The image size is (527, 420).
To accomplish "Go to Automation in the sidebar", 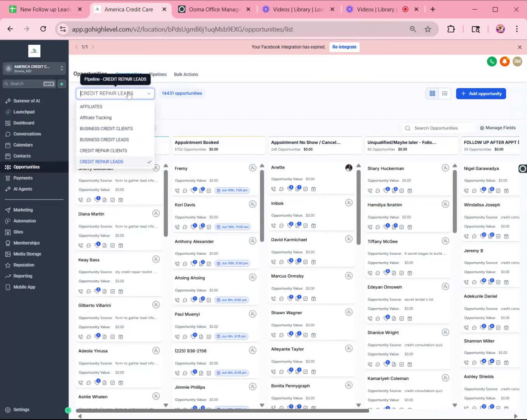I will pyautogui.click(x=24, y=221).
